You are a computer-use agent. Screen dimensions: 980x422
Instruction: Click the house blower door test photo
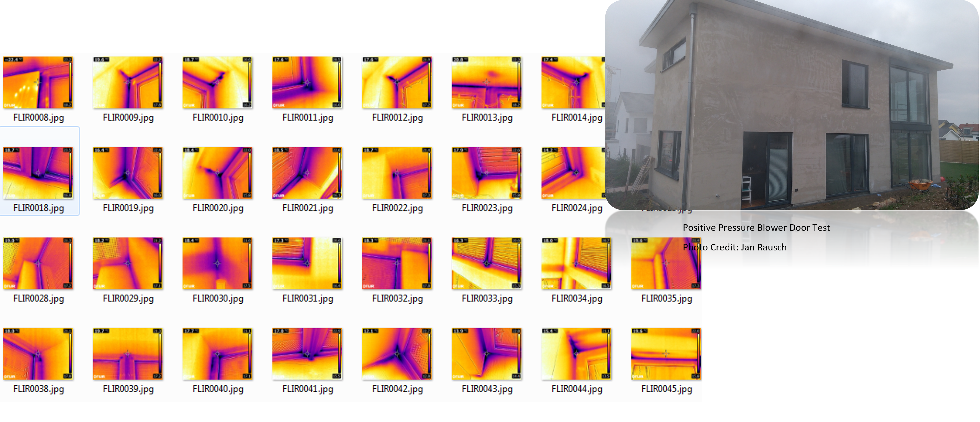792,105
